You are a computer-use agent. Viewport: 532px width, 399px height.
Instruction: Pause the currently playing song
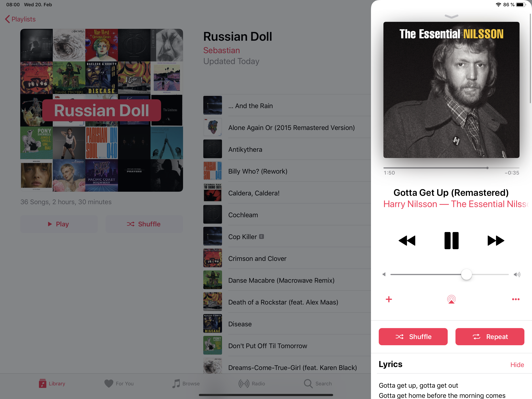click(x=451, y=240)
